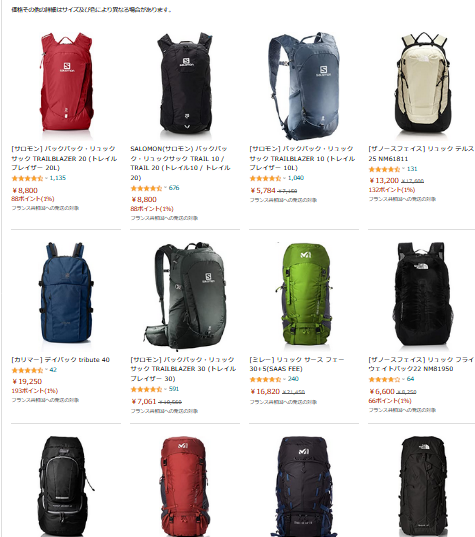The image size is (475, 537).
Task: Click the ¥5,784 price for Trailblazer 10
Action: point(263,190)
